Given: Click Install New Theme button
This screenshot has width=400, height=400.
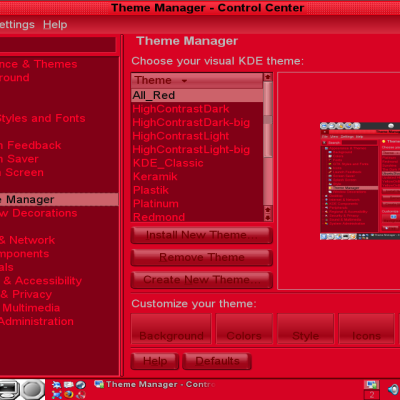Looking at the screenshot, I should click(202, 235).
